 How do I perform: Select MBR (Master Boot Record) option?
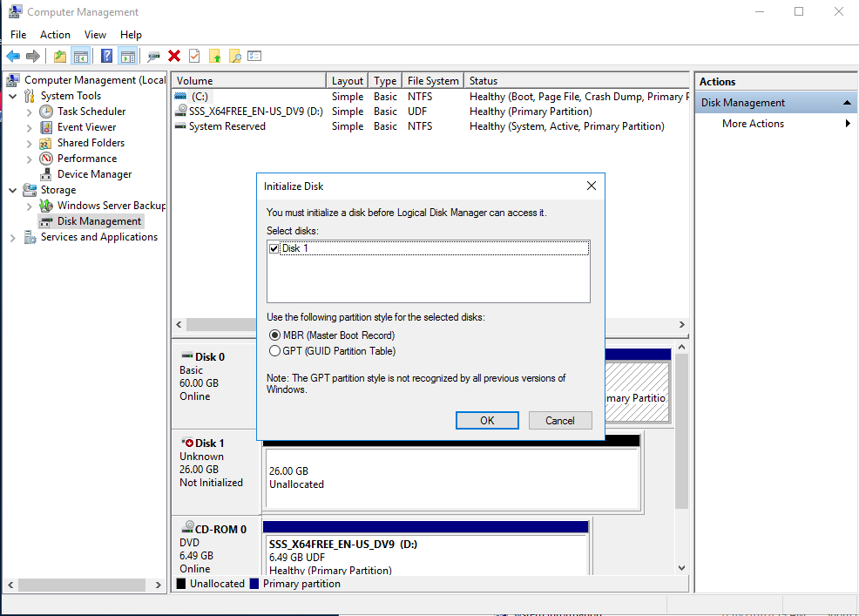(275, 335)
